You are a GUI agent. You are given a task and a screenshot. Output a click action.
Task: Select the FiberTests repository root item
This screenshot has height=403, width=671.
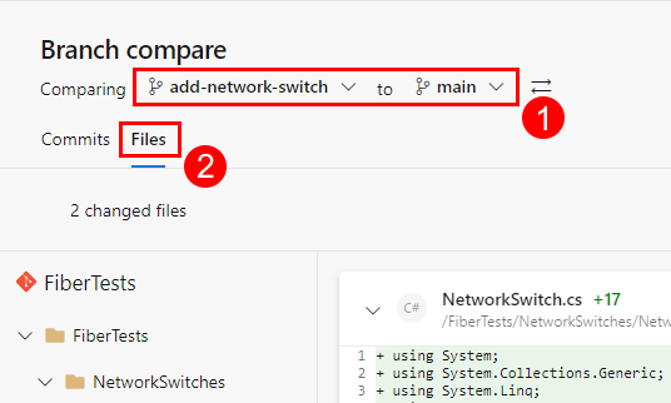pos(90,283)
